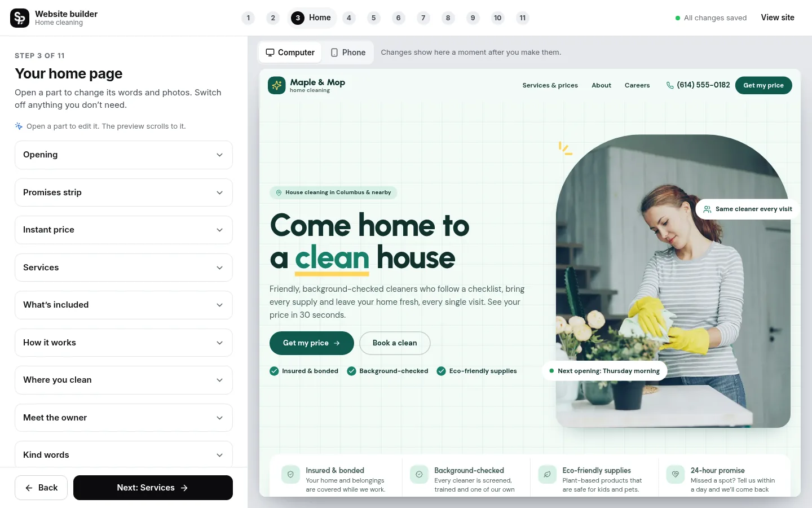Switch to Computer preview
The image size is (812, 508).
[290, 52]
